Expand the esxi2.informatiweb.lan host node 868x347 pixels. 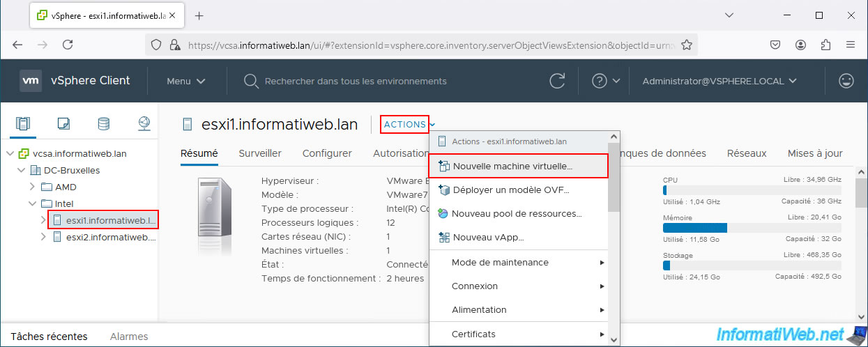tap(43, 237)
